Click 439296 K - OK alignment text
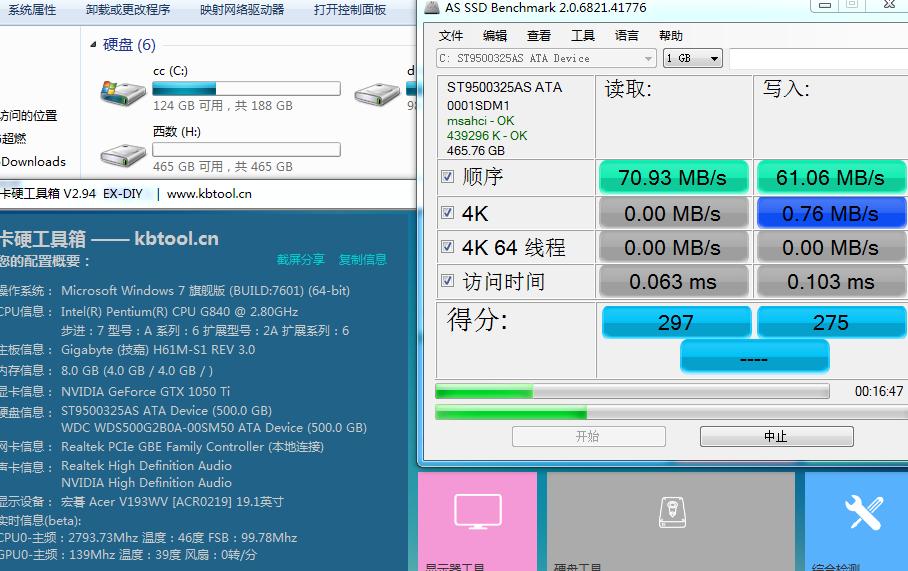The height and width of the screenshot is (571, 908). click(x=487, y=136)
